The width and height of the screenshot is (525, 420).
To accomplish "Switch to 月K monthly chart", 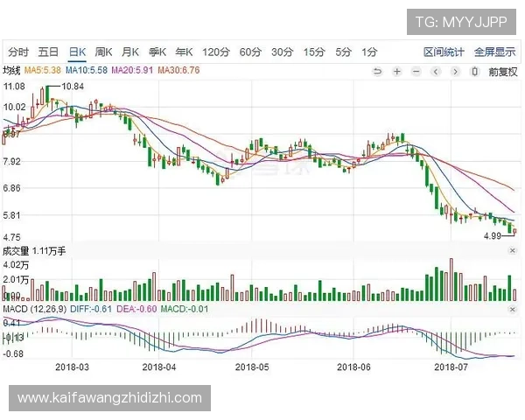I will click(x=131, y=52).
